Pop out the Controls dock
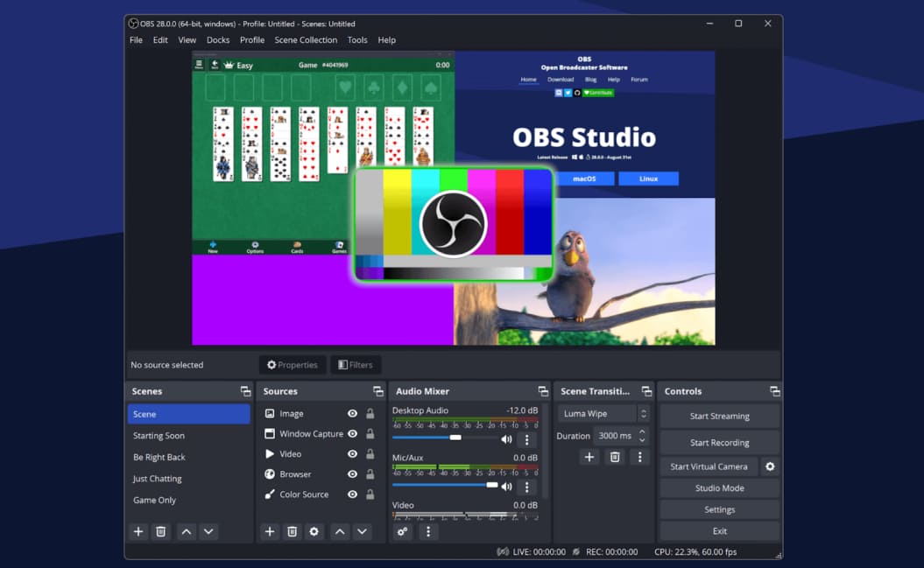The height and width of the screenshot is (568, 924). click(775, 391)
